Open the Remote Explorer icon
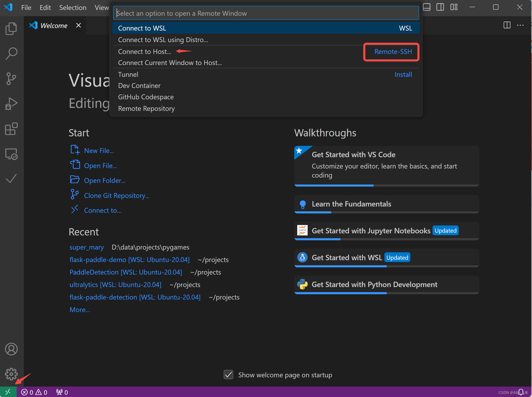The height and width of the screenshot is (397, 532). pos(11,154)
